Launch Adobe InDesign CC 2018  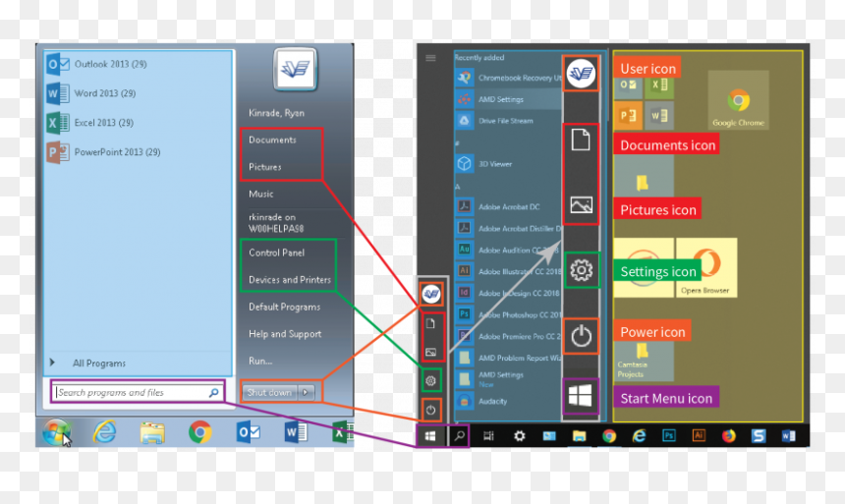click(508, 293)
